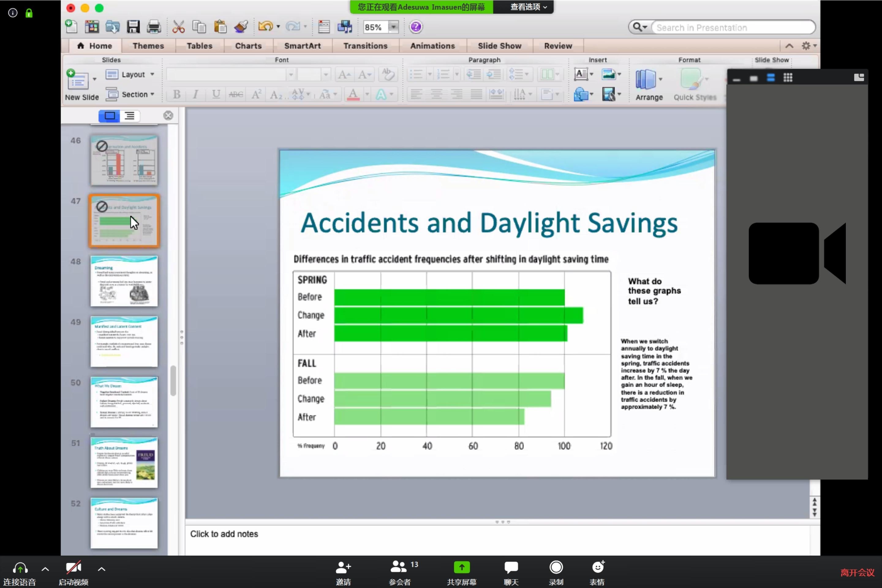The image size is (882, 588).
Task: Click the Redo arrow icon
Action: pyautogui.click(x=292, y=27)
